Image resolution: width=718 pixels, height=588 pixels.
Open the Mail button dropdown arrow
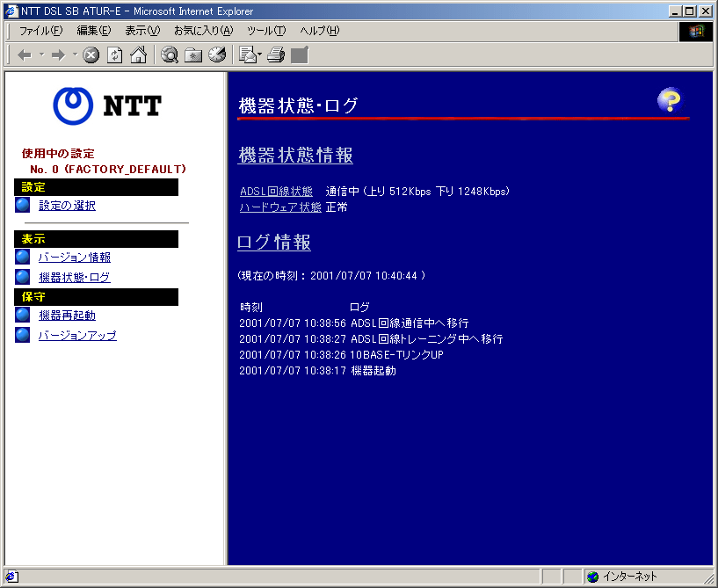(x=259, y=54)
